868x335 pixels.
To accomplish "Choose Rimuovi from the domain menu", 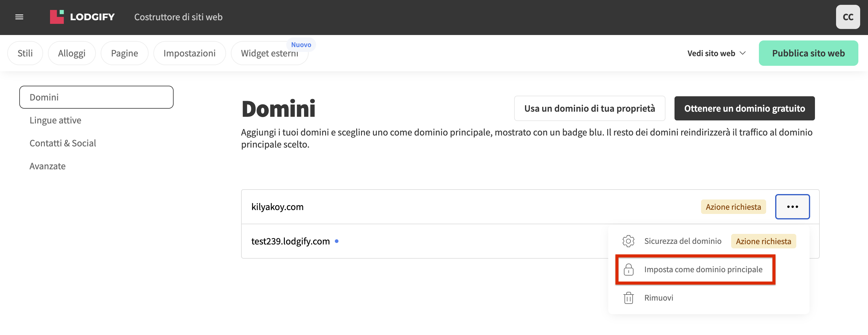I will pyautogui.click(x=659, y=298).
